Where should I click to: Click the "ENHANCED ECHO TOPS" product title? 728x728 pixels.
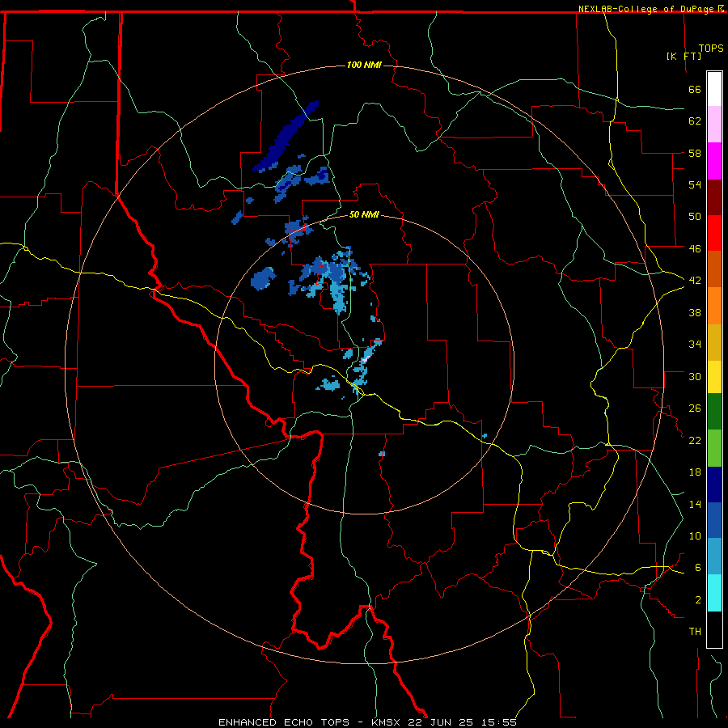(x=284, y=722)
